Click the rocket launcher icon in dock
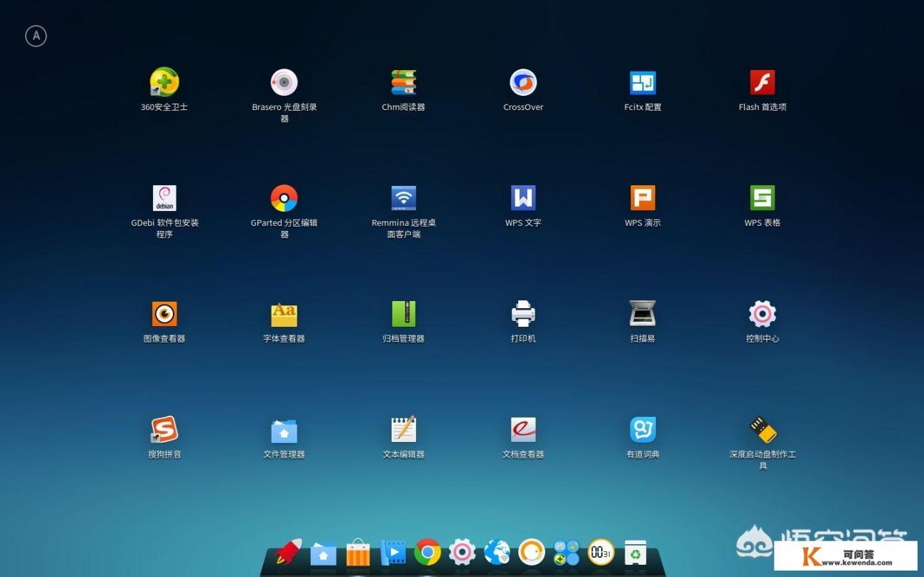The height and width of the screenshot is (577, 924). click(289, 552)
